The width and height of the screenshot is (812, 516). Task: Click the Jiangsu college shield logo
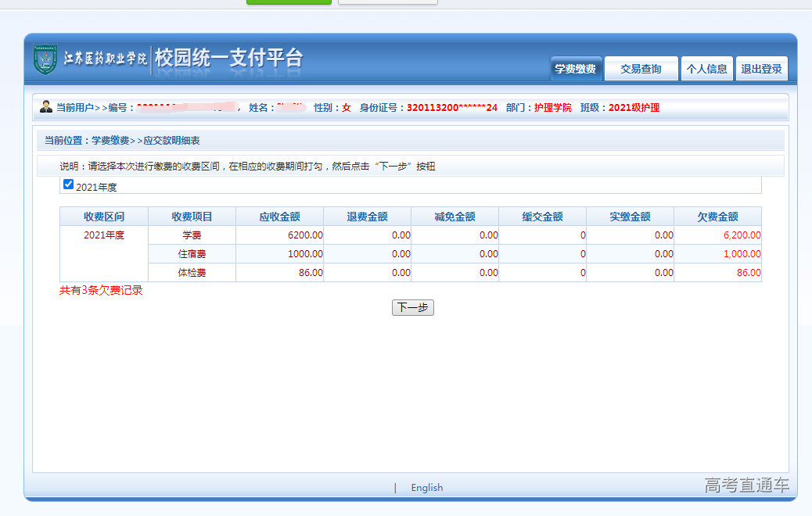tap(45, 59)
